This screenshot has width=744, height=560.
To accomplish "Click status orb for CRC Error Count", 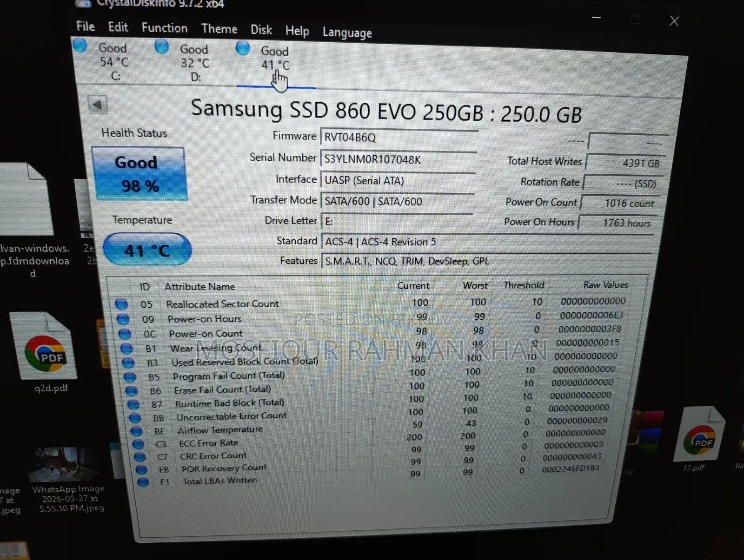I will click(x=140, y=457).
